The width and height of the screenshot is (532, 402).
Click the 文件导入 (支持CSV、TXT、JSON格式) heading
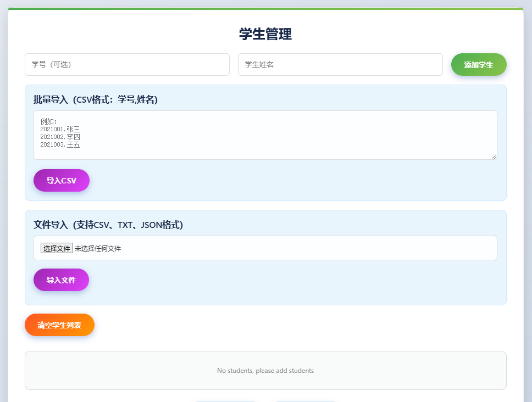point(108,225)
